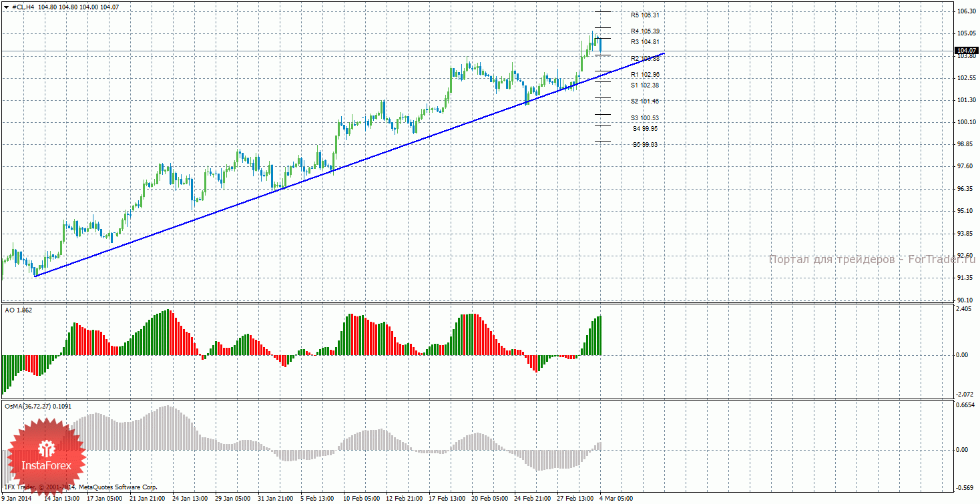Image resolution: width=980 pixels, height=504 pixels.
Task: Click the IFX Trader MetaQuotes copyright text
Action: click(x=80, y=488)
